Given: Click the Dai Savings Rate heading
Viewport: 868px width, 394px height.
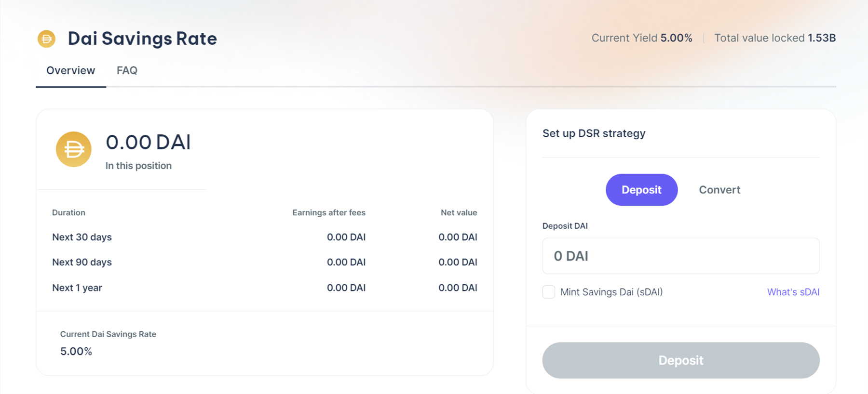Looking at the screenshot, I should [x=142, y=39].
